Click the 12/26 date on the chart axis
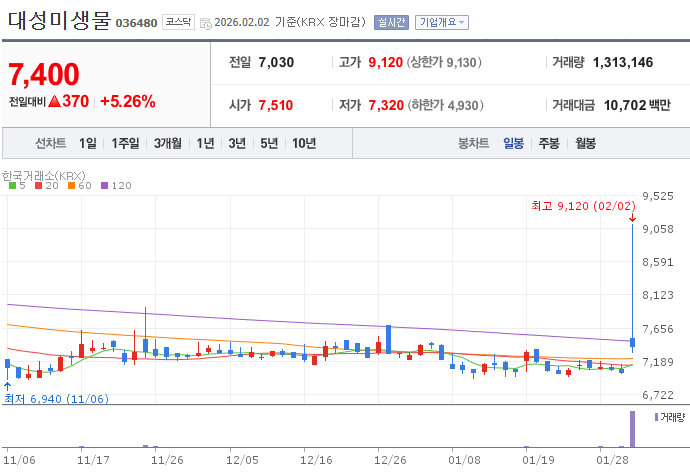 (390, 460)
